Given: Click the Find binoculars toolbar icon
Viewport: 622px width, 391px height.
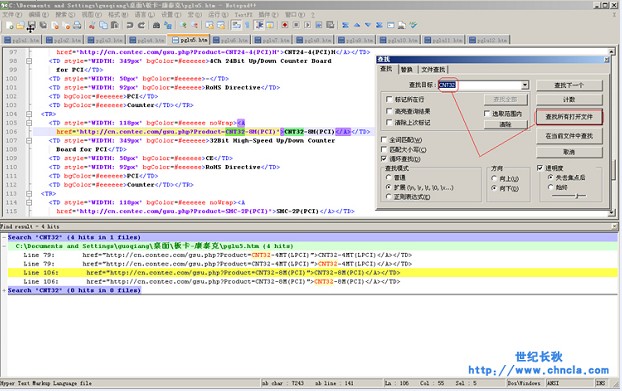Looking at the screenshot, I should pyautogui.click(x=156, y=25).
